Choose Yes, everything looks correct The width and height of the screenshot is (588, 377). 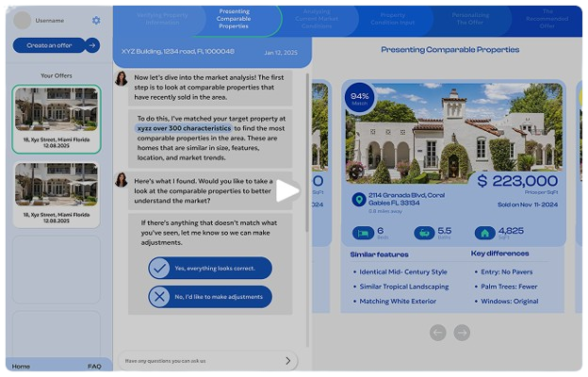pos(210,268)
